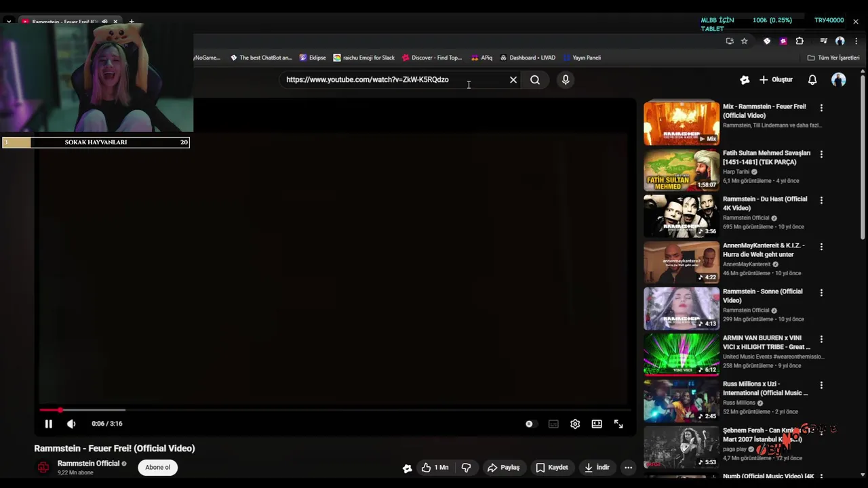Open The best ChatBot bookmark
868x488 pixels.
[x=261, y=58]
